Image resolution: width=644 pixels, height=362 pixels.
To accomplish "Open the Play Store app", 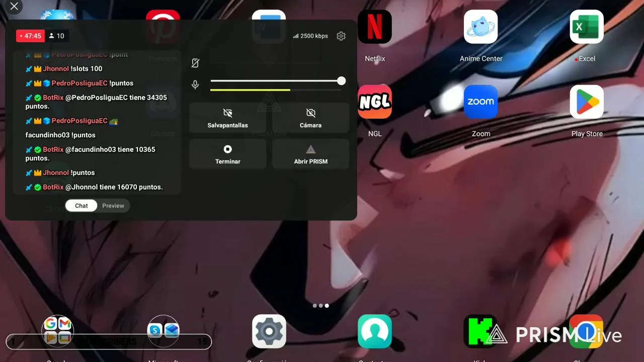I will 587,102.
